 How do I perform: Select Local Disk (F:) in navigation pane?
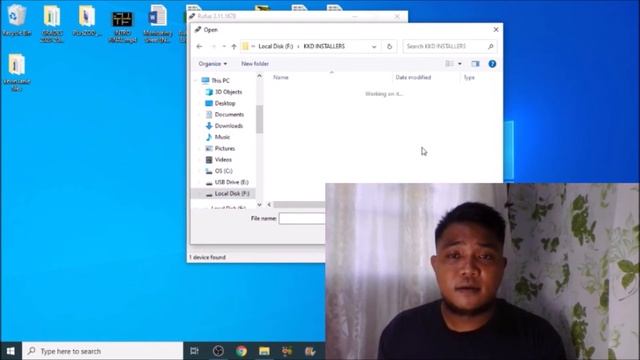[232, 193]
